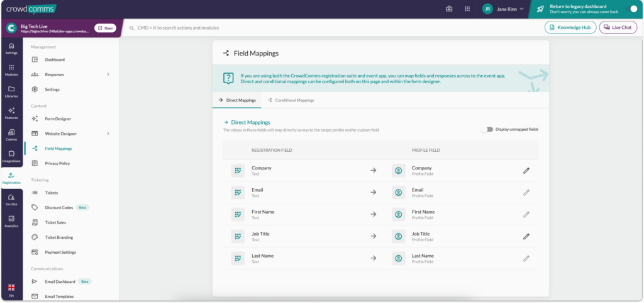Viewport: 644px width, 303px height.
Task: Open Form Designer in the Content menu
Action: [58, 118]
